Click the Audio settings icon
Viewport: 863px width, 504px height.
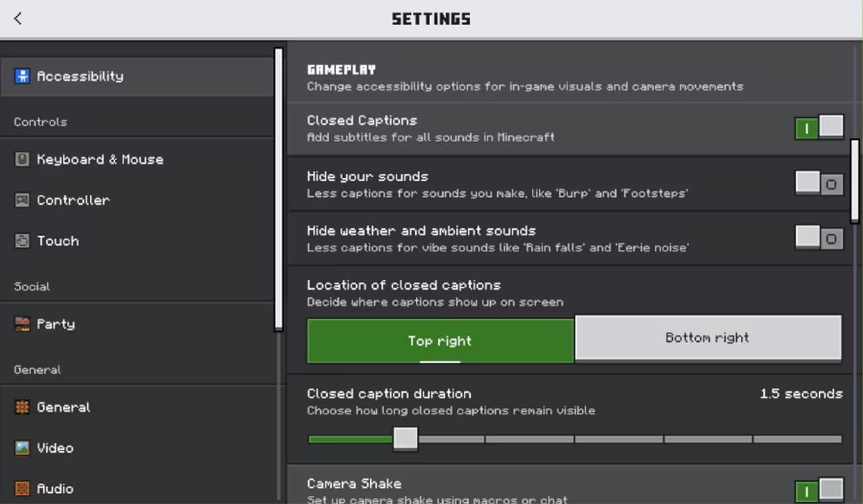click(22, 489)
